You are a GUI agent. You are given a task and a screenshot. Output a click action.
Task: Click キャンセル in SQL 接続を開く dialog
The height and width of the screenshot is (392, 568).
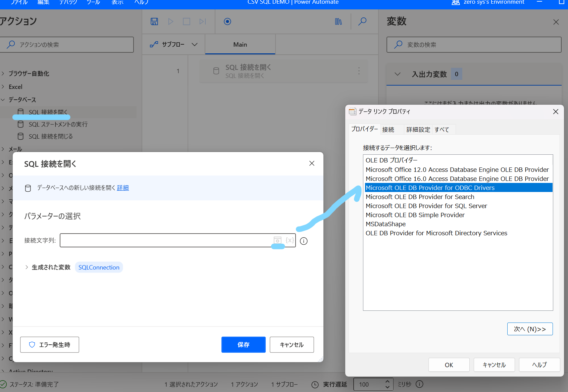coord(292,345)
